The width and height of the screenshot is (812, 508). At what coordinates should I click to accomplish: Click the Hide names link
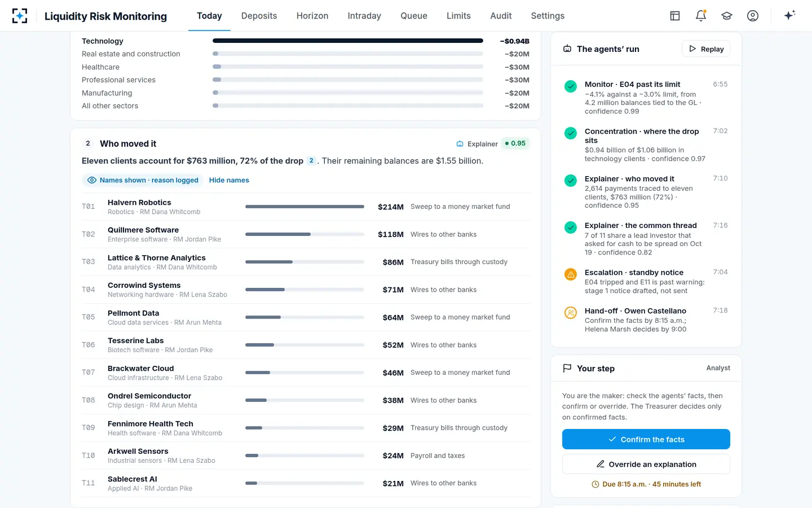(229, 180)
